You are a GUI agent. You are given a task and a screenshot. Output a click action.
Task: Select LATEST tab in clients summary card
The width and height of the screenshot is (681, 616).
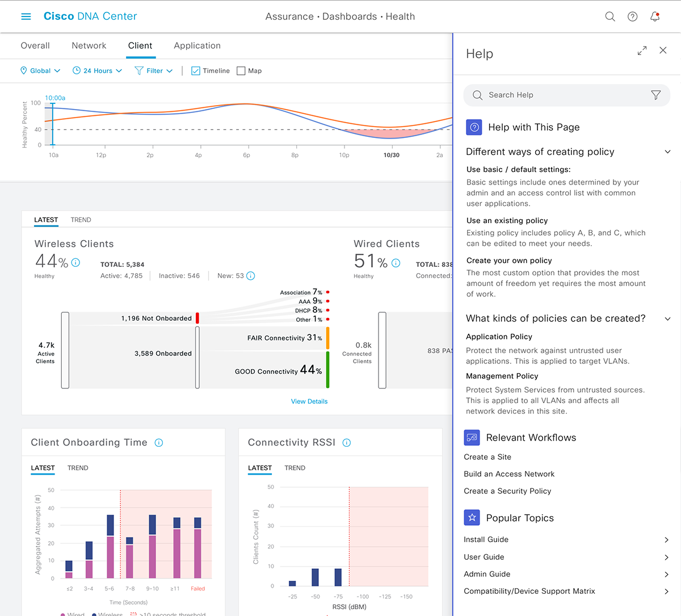(46, 220)
